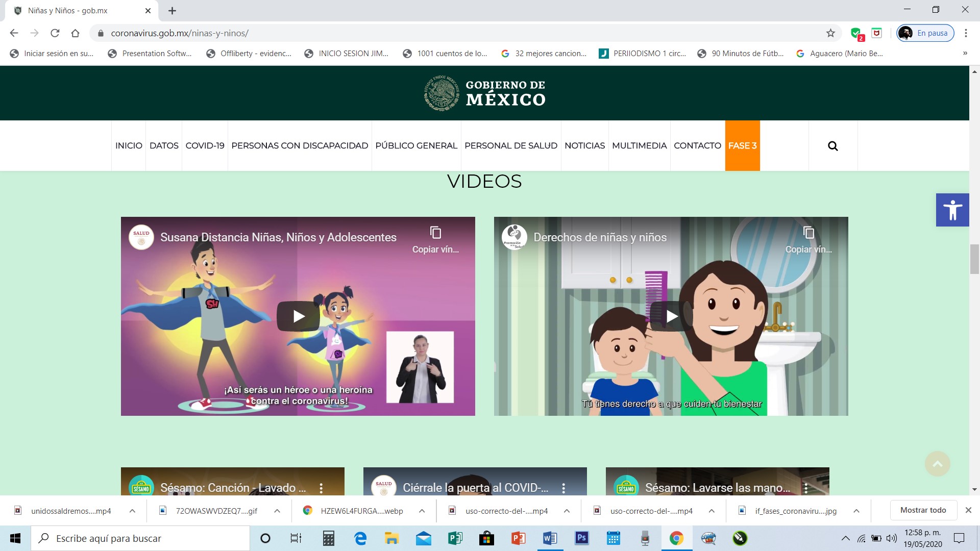Image resolution: width=980 pixels, height=551 pixels.
Task: Bookmark this page with the star icon
Action: [830, 33]
